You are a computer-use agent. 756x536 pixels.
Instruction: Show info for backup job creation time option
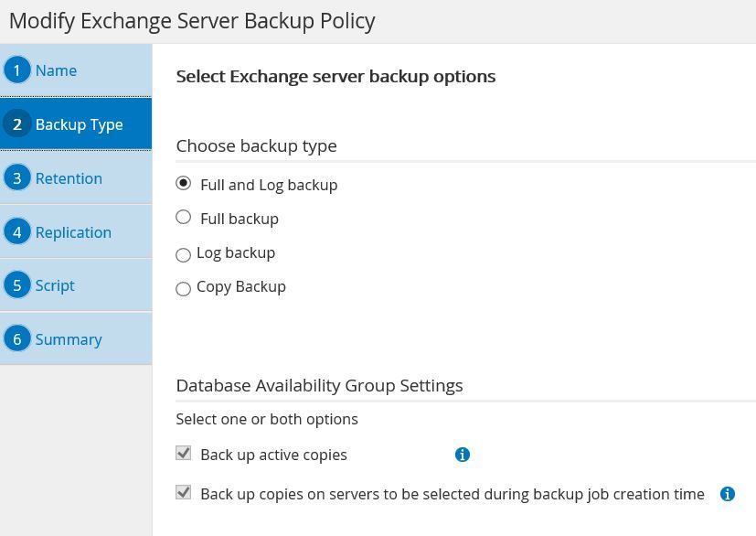point(728,494)
